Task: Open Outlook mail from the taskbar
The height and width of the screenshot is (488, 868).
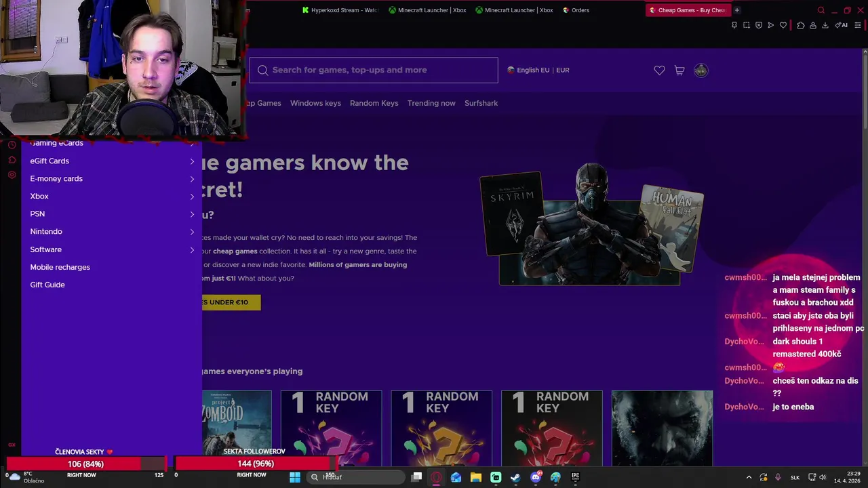Action: click(x=456, y=477)
